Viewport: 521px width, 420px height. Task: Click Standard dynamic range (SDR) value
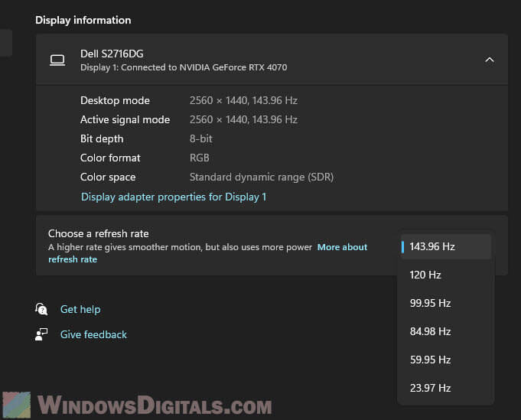(262, 177)
